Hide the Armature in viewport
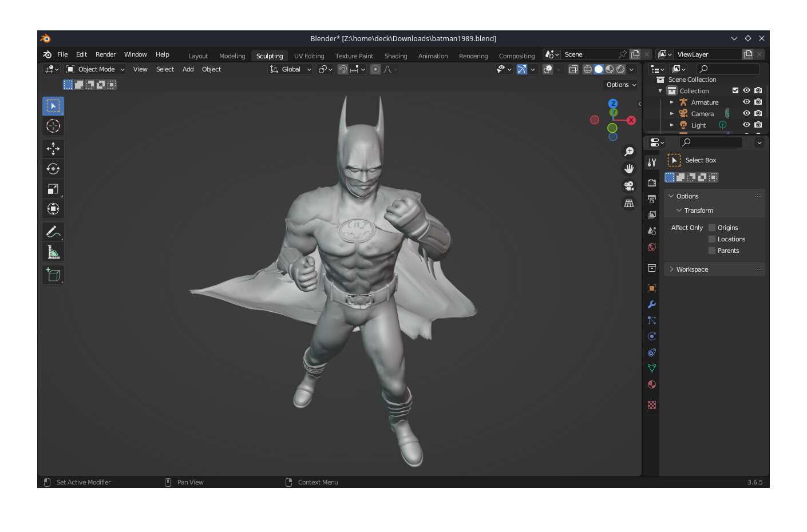 [746, 102]
